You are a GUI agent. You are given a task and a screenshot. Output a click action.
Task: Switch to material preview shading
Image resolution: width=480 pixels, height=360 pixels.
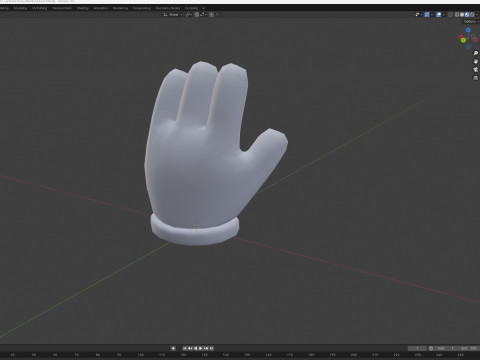coord(467,15)
